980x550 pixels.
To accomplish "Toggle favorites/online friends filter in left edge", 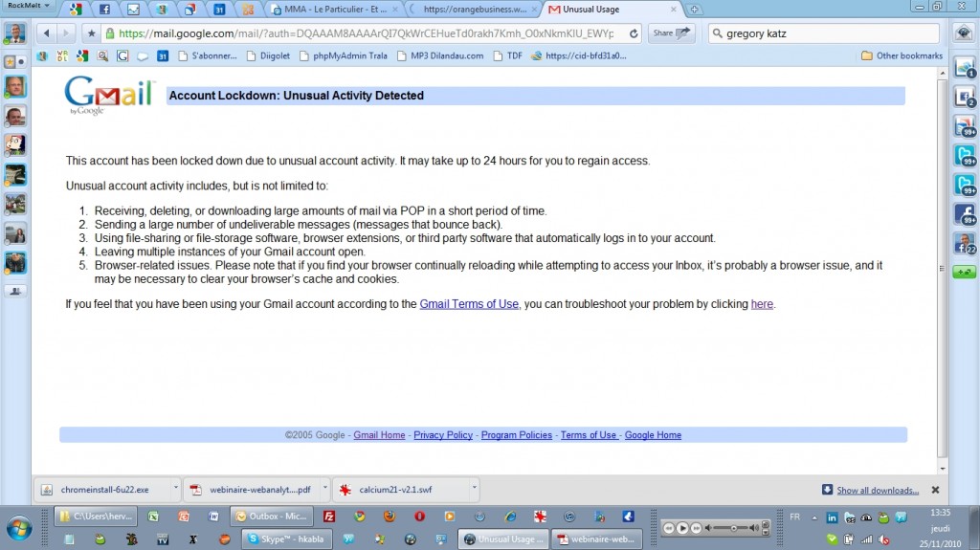I will 15,62.
